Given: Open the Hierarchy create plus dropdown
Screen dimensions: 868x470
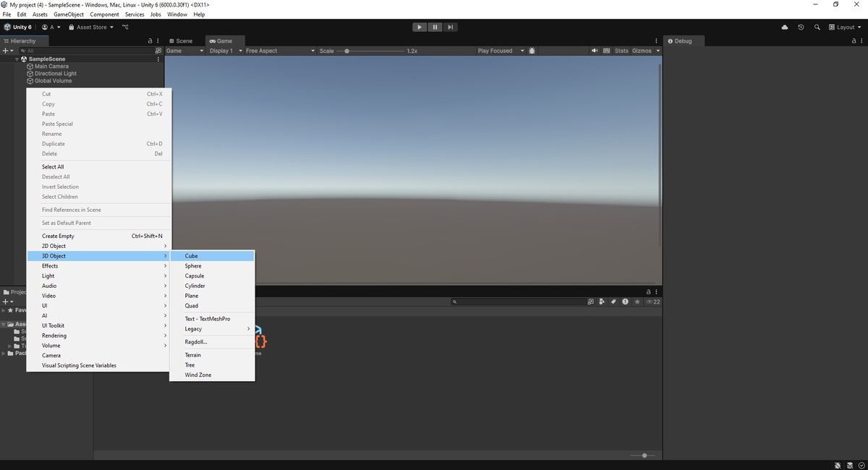Looking at the screenshot, I should point(8,51).
